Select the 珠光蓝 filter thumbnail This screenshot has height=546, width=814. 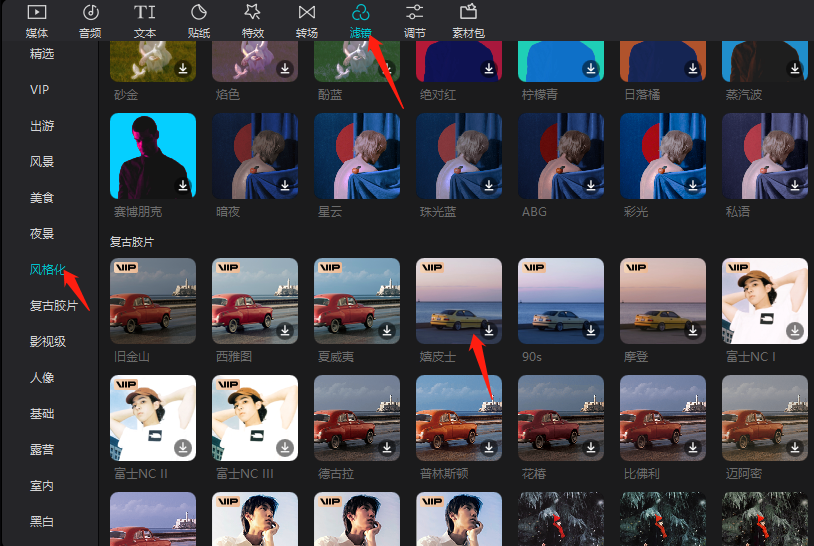tap(459, 156)
